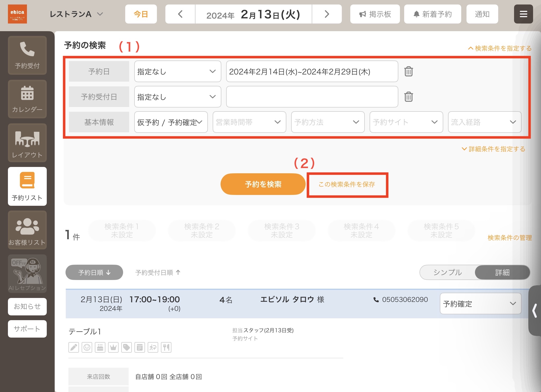Click 自店舗 0回 全店舗 0回 visit count
Image resolution: width=541 pixels, height=392 pixels.
click(x=169, y=377)
